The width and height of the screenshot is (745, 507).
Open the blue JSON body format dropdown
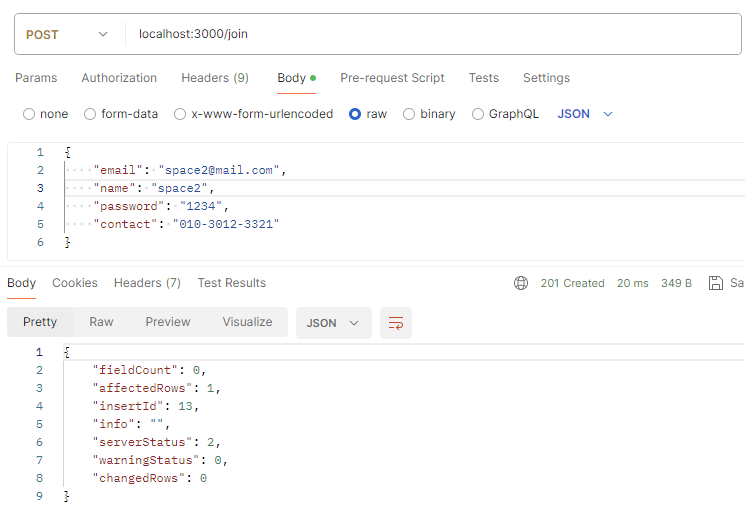[585, 114]
